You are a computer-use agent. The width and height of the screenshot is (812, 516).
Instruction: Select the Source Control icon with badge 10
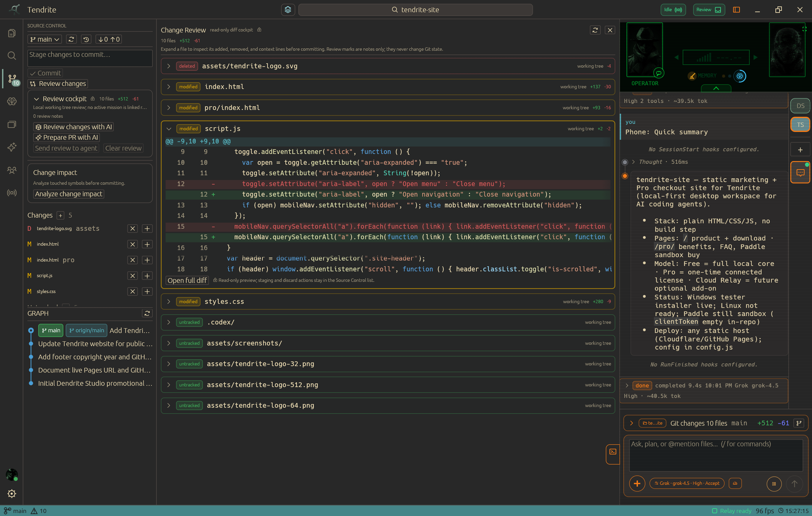click(x=13, y=79)
